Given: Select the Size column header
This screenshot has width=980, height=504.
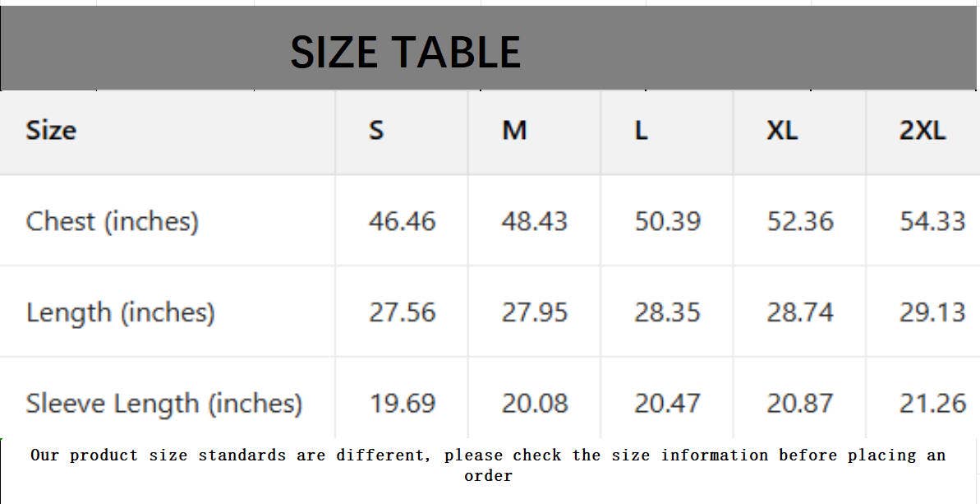Looking at the screenshot, I should 51,130.
